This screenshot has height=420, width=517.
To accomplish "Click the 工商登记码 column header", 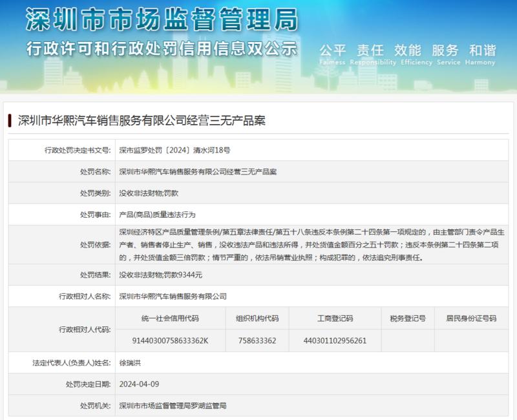I will (335, 319).
